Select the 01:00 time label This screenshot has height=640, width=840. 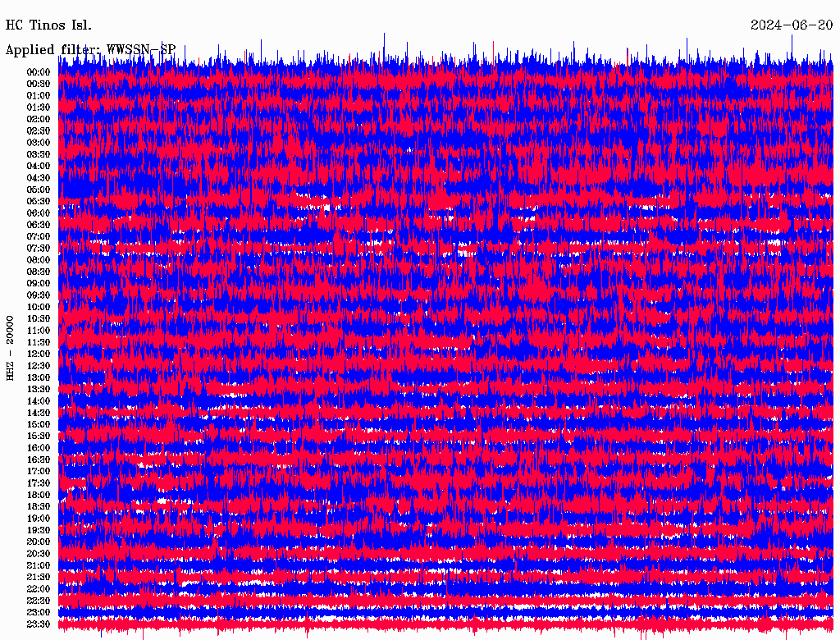coord(39,96)
